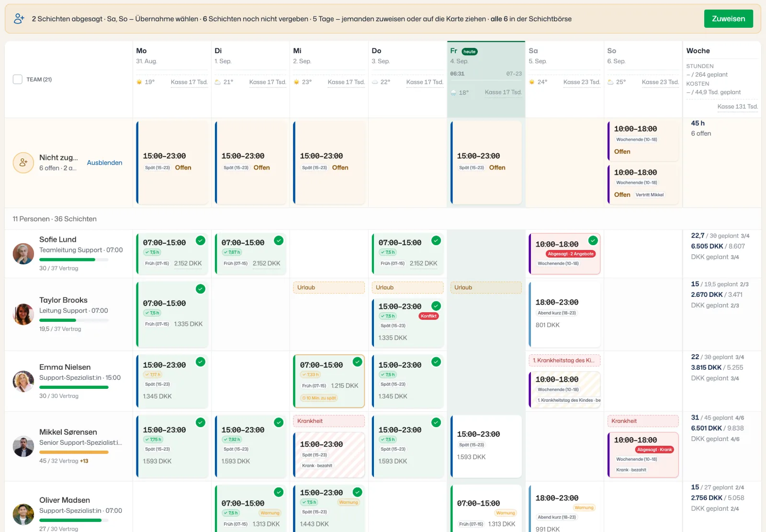Click the rain cloud icon for Friday 18°

453,92
